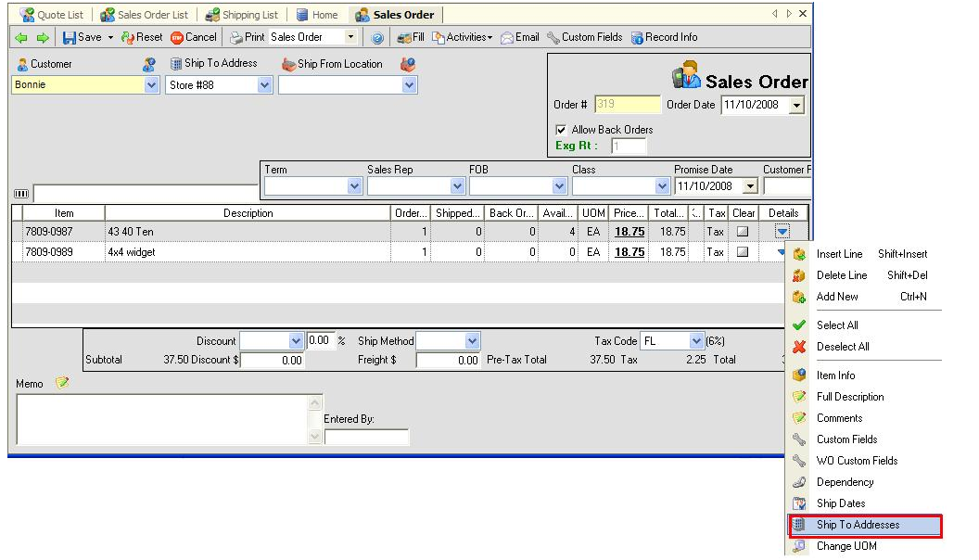This screenshot has height=560, width=979.
Task: Open the Ship Method dropdown
Action: point(472,341)
